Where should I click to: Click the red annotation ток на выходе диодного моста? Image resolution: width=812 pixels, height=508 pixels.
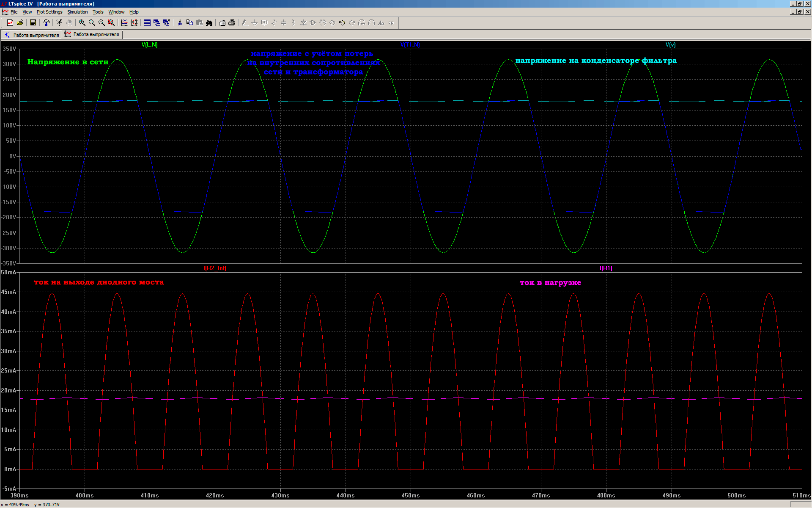click(99, 282)
